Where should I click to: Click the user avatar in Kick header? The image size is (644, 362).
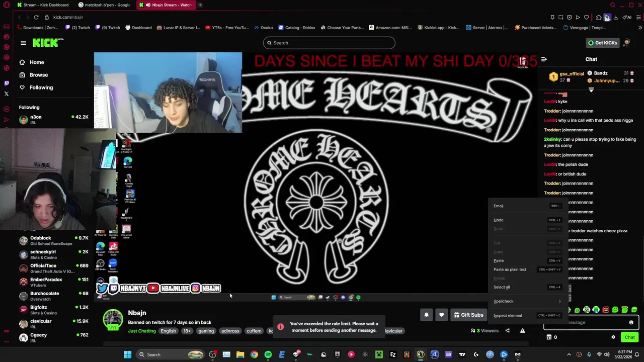tap(627, 43)
